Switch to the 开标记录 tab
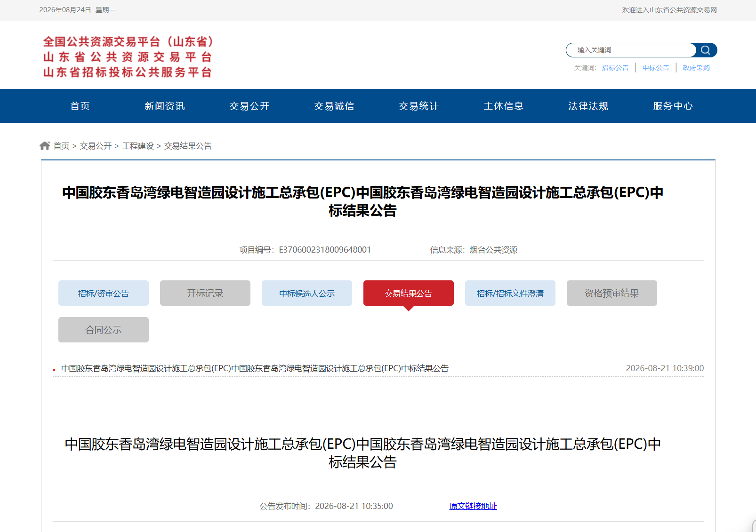The width and height of the screenshot is (756, 532). click(205, 293)
